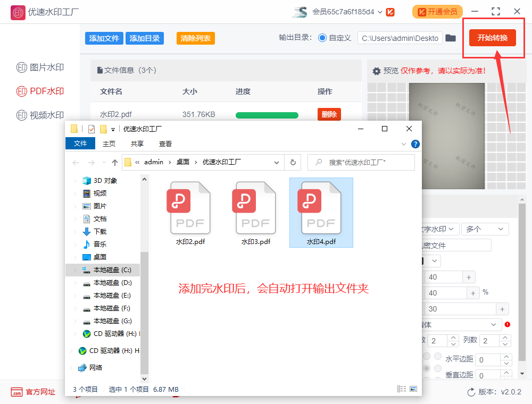Delete the 水印2.pdf row with 删除

pyautogui.click(x=329, y=114)
